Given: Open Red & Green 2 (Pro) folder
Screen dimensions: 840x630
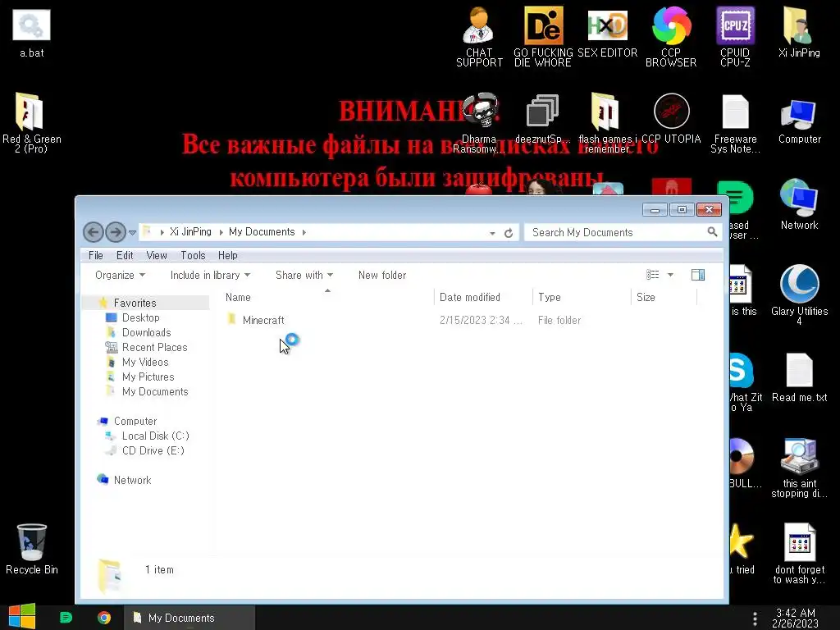Looking at the screenshot, I should click(x=32, y=123).
